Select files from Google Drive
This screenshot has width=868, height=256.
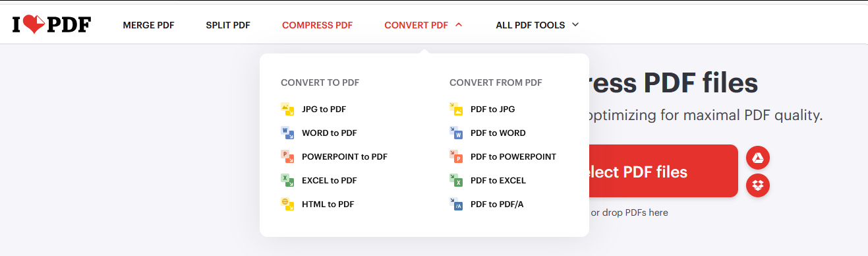(758, 158)
